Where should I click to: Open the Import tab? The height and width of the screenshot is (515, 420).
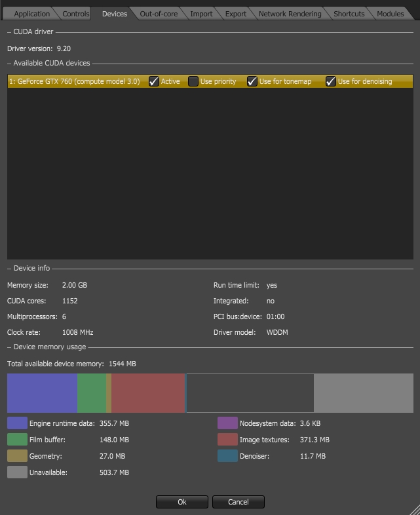click(x=201, y=14)
